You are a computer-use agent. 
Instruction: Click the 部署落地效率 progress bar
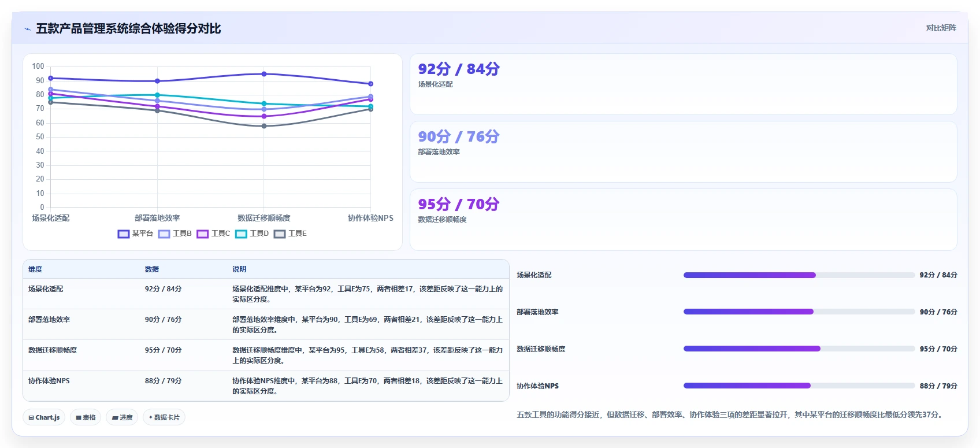click(x=799, y=312)
